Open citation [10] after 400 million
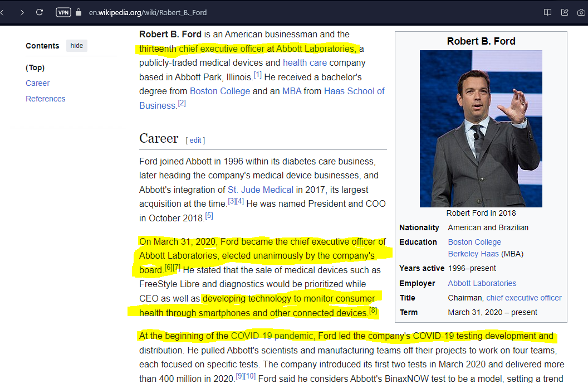The image size is (588, 383). tap(250, 376)
